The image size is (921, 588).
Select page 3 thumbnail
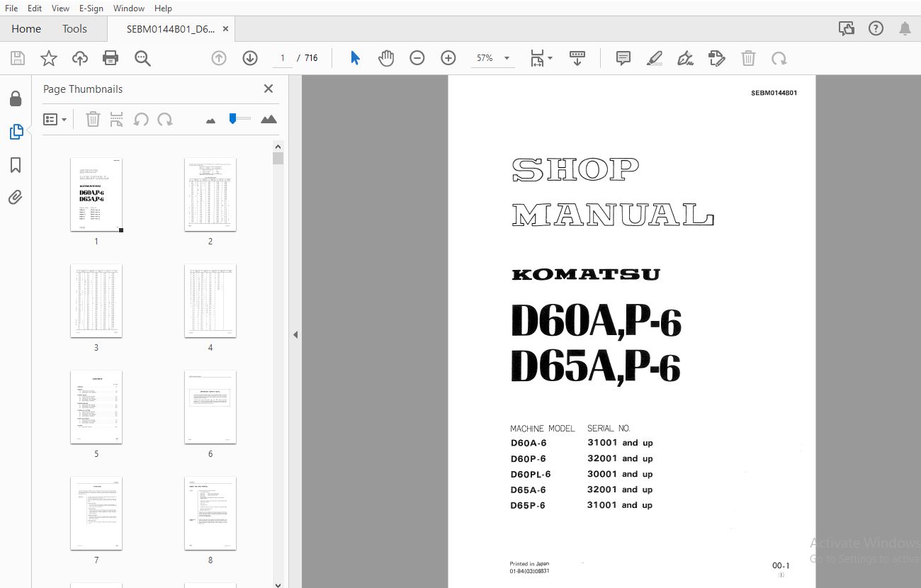pyautogui.click(x=96, y=300)
